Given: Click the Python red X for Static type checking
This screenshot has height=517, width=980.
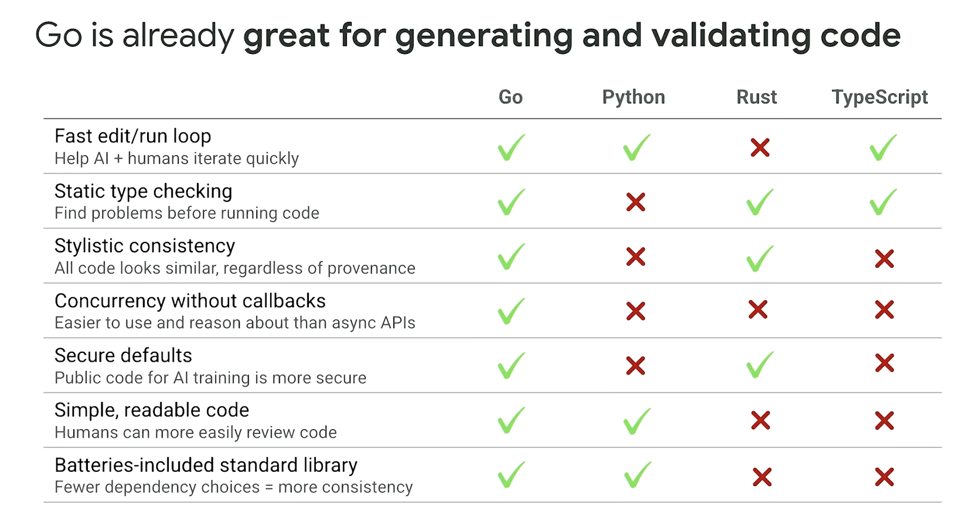Looking at the screenshot, I should tap(635, 202).
